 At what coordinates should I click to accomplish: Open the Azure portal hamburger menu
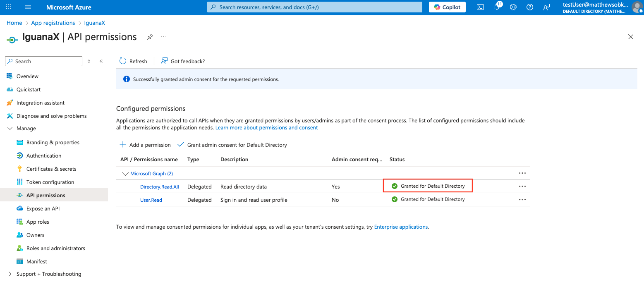coord(28,7)
